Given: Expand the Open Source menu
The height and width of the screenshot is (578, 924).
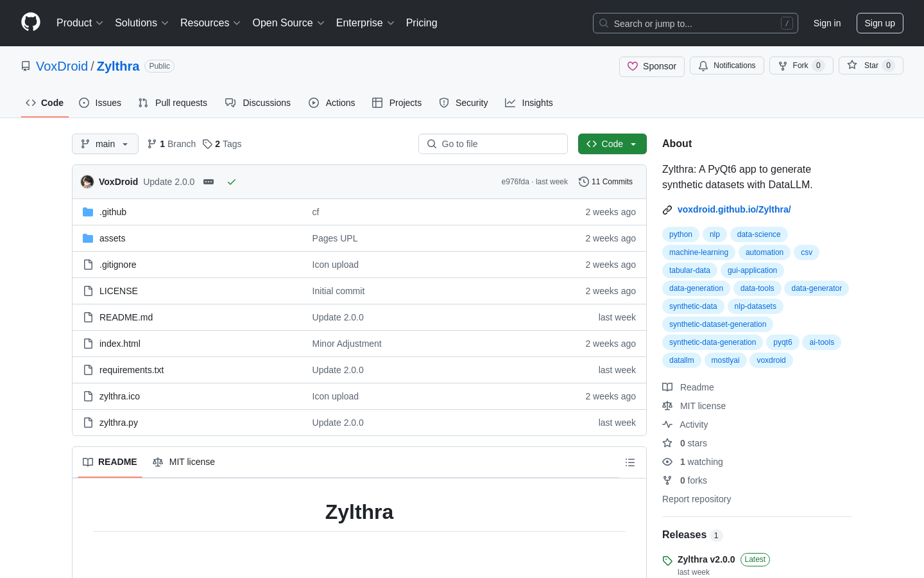Looking at the screenshot, I should coord(289,23).
